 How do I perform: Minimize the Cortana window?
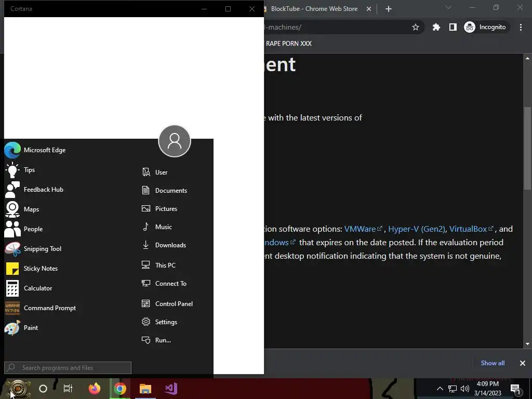[204, 9]
